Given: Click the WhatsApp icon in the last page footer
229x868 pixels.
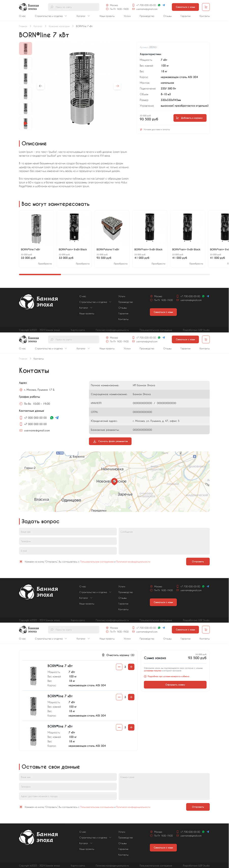Looking at the screenshot, I should coord(203,832).
